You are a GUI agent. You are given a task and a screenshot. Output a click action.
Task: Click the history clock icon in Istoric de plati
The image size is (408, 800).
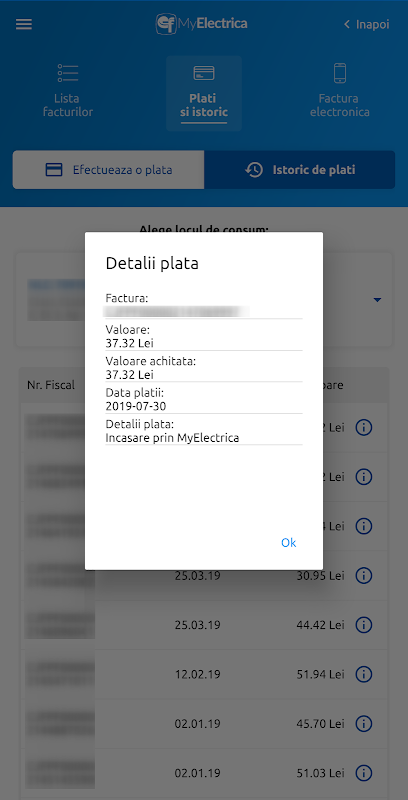[254, 170]
